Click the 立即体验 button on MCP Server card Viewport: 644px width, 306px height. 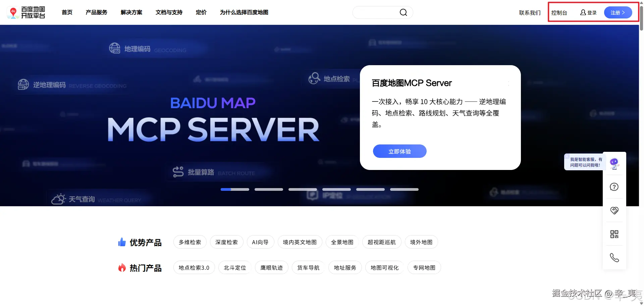click(399, 151)
